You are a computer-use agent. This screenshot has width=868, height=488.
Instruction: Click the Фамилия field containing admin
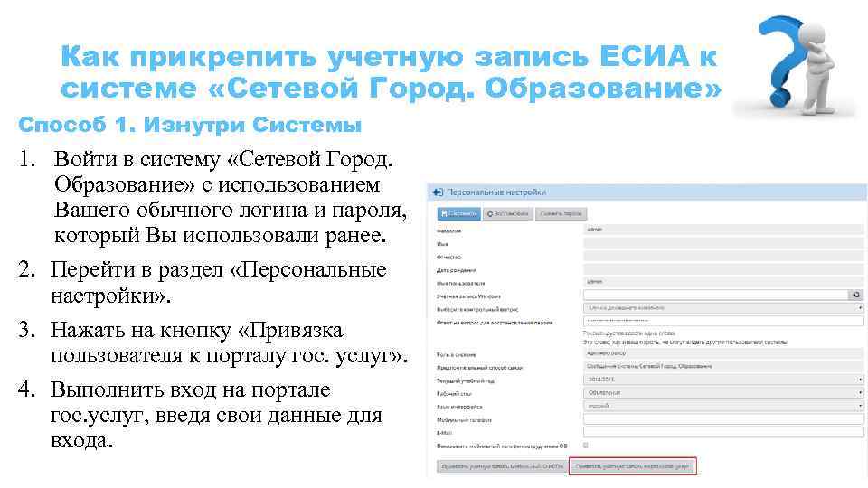(723, 229)
